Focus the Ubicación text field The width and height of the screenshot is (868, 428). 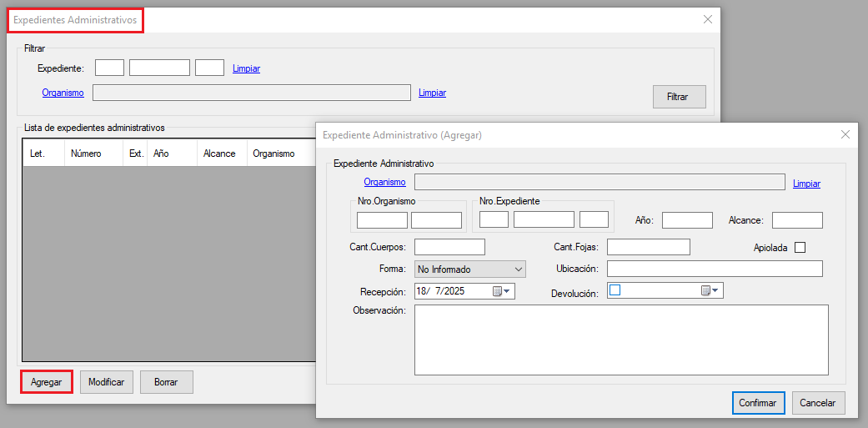click(714, 269)
